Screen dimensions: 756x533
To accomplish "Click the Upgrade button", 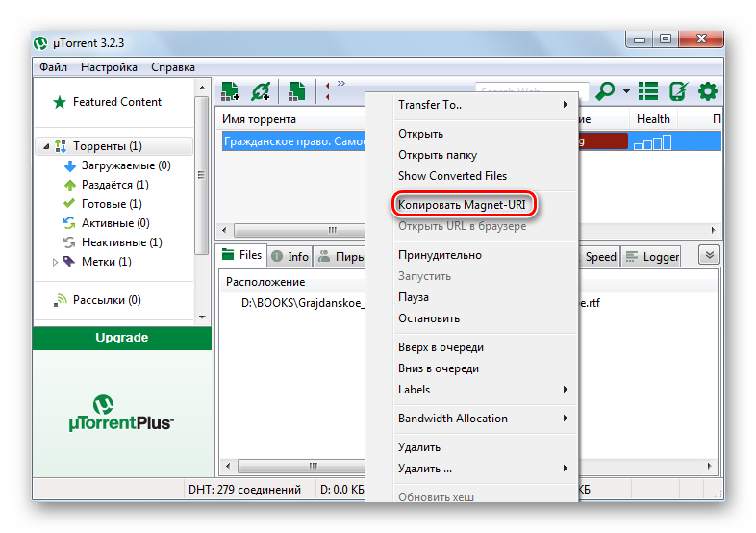I will pyautogui.click(x=122, y=338).
